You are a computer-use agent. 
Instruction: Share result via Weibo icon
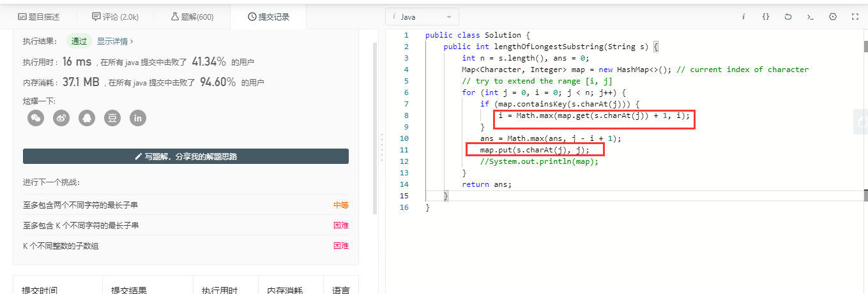61,118
